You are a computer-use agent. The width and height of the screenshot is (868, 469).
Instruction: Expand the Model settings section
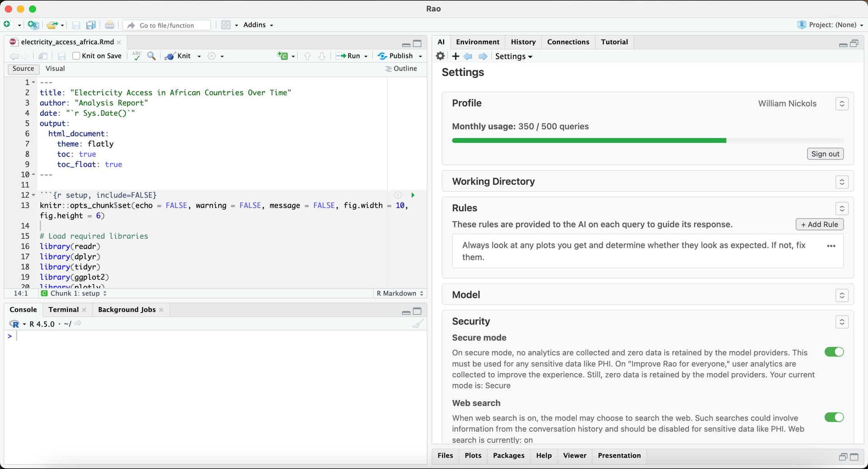point(841,295)
